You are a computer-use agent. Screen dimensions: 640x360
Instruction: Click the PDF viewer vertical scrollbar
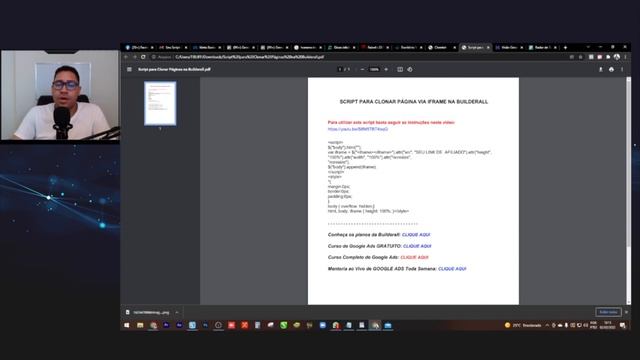629,161
